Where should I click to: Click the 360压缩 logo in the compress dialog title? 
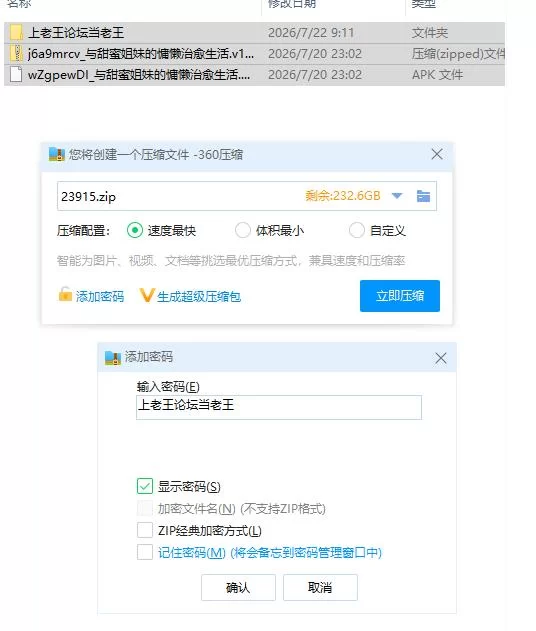[x=57, y=154]
